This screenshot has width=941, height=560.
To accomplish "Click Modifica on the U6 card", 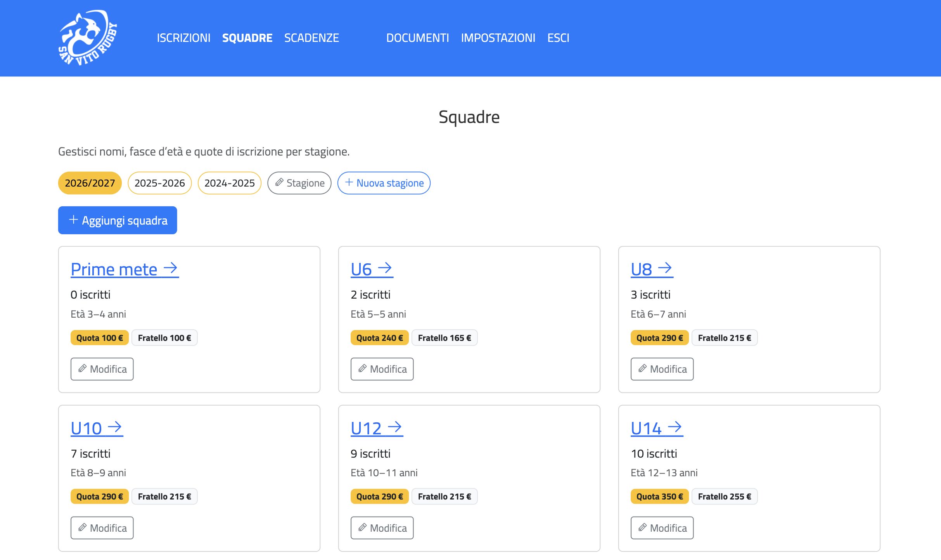I will [x=382, y=369].
